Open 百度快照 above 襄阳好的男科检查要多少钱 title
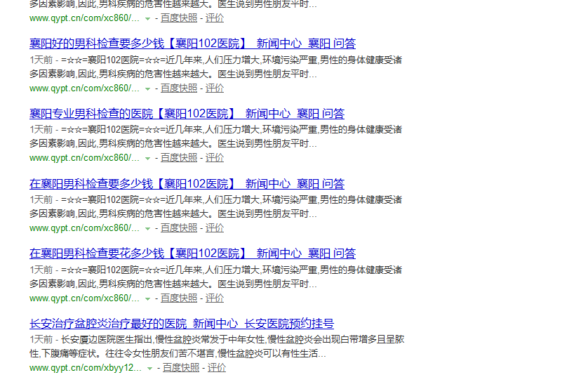 coord(179,18)
